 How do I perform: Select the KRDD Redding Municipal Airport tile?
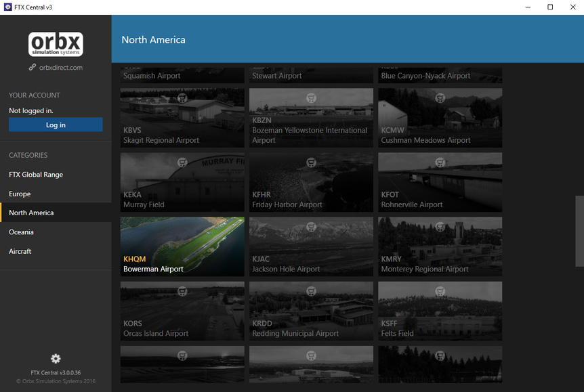tap(311, 311)
